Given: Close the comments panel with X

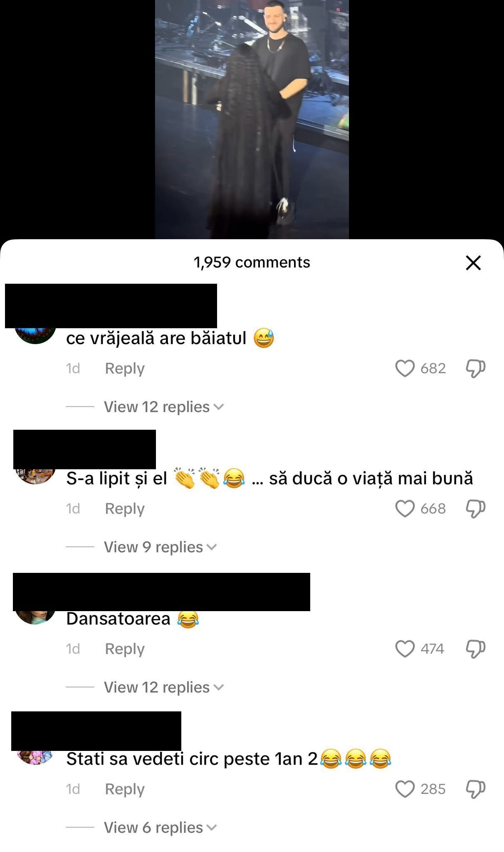Looking at the screenshot, I should pos(473,263).
